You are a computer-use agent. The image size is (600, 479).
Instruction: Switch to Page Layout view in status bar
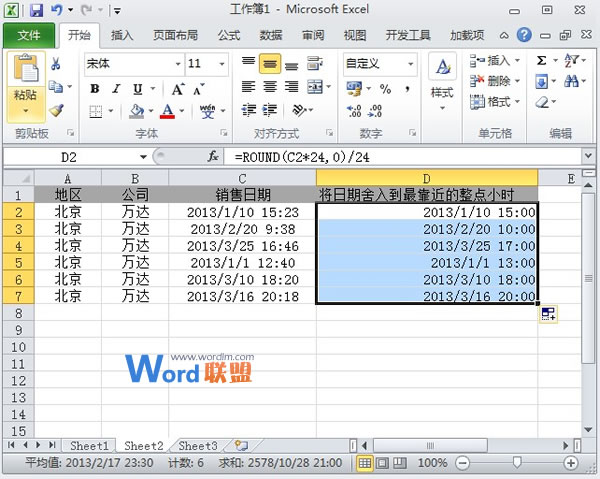(384, 463)
